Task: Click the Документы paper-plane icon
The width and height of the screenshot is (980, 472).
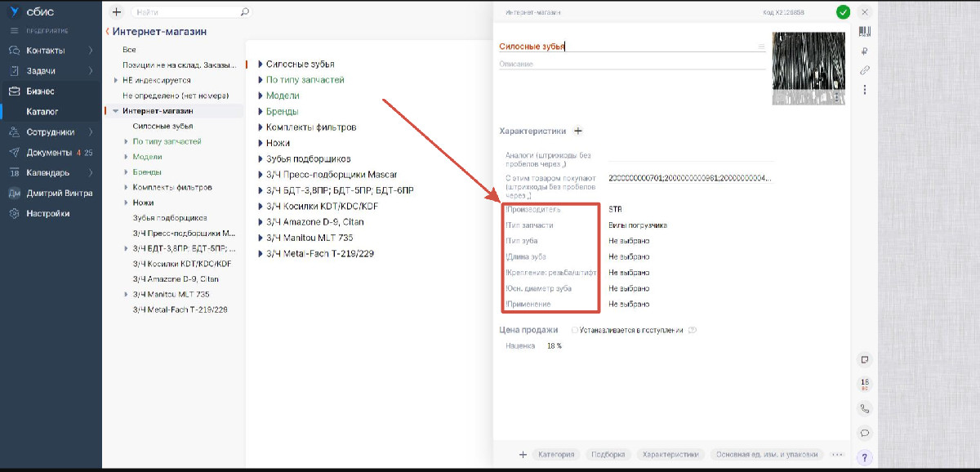Action: [14, 152]
